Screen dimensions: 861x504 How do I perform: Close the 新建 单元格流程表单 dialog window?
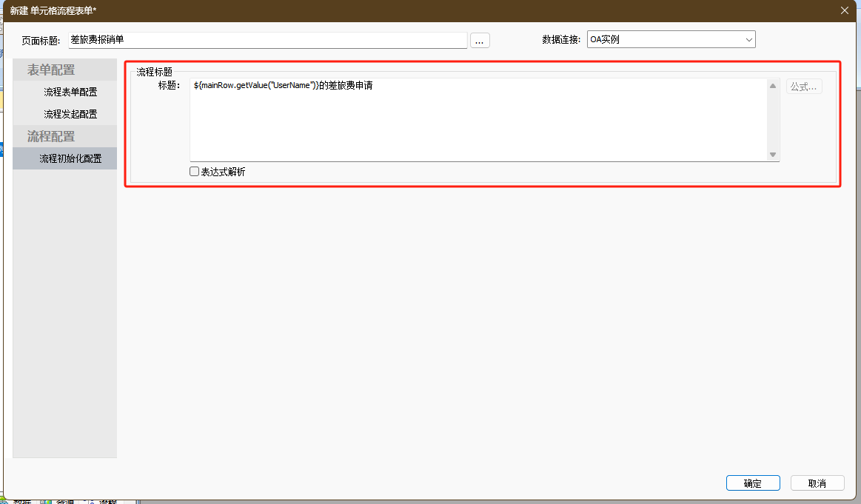(x=844, y=10)
